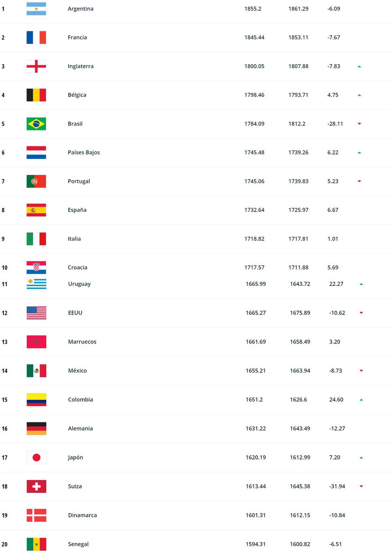
Task: Click Uruguay's green up arrow
Action: (361, 284)
